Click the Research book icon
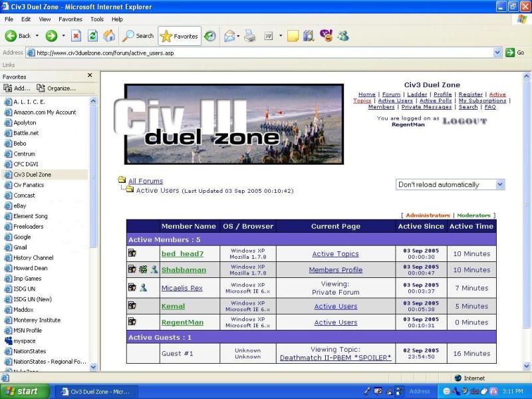The width and height of the screenshot is (532, 399). [309, 36]
